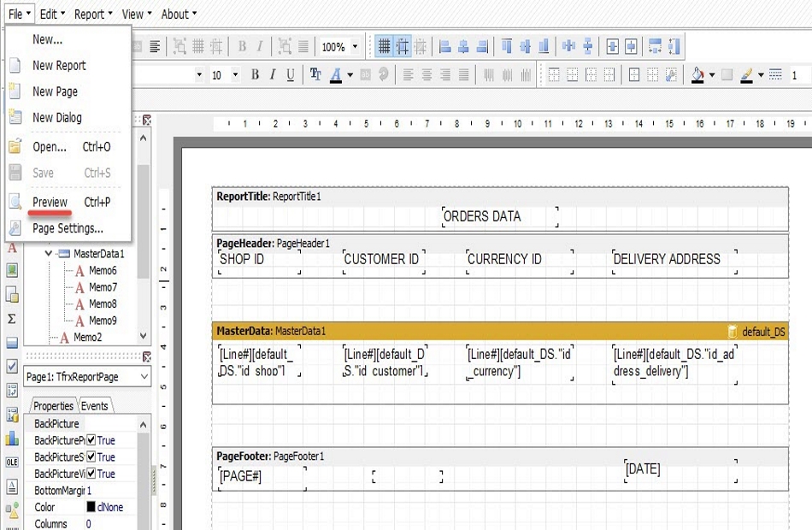Select the Picture object tool
The width and height of the screenshot is (812, 530).
[x=12, y=270]
